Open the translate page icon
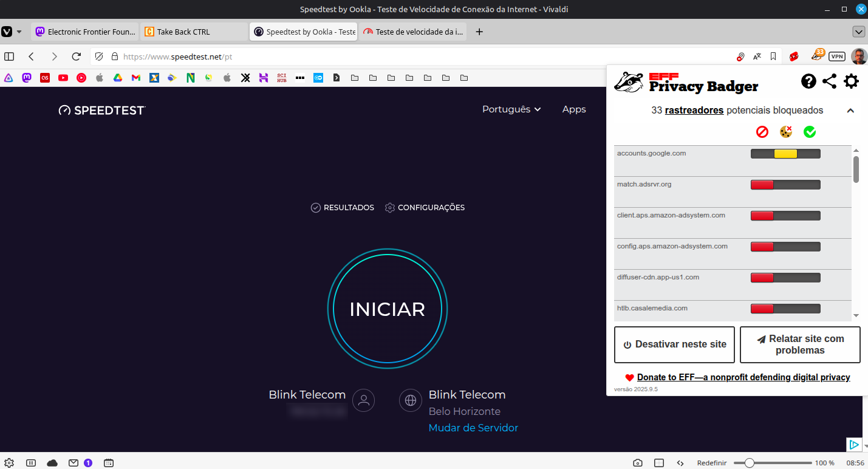The height and width of the screenshot is (469, 868). point(757,56)
